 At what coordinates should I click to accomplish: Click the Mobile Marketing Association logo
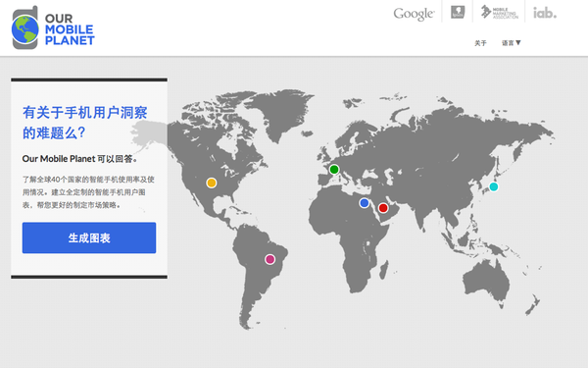point(500,12)
